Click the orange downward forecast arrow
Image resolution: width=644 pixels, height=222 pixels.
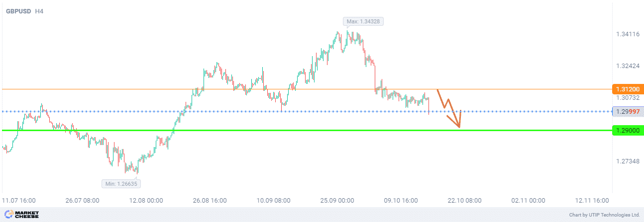pyautogui.click(x=450, y=110)
